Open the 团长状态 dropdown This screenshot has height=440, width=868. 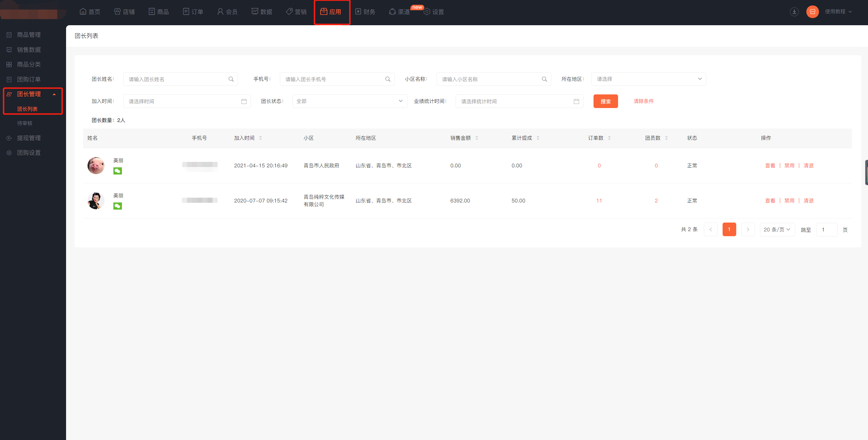[x=349, y=101]
